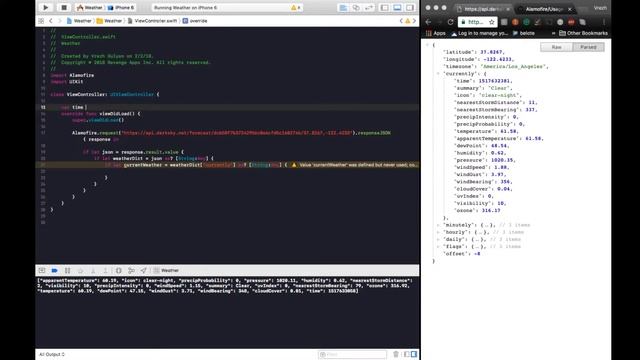Select the Version editor icon
This screenshot has height=360, width=640.
369,7
